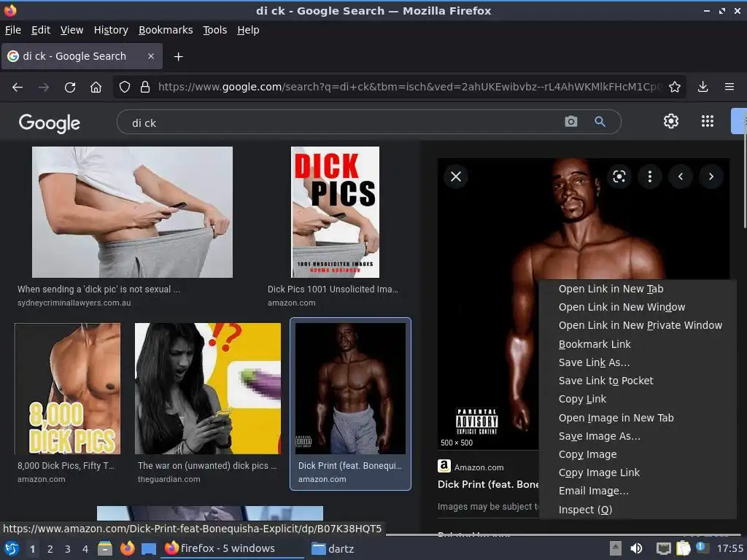The width and height of the screenshot is (747, 560).
Task: Go back with the browser back arrow
Action: [18, 87]
